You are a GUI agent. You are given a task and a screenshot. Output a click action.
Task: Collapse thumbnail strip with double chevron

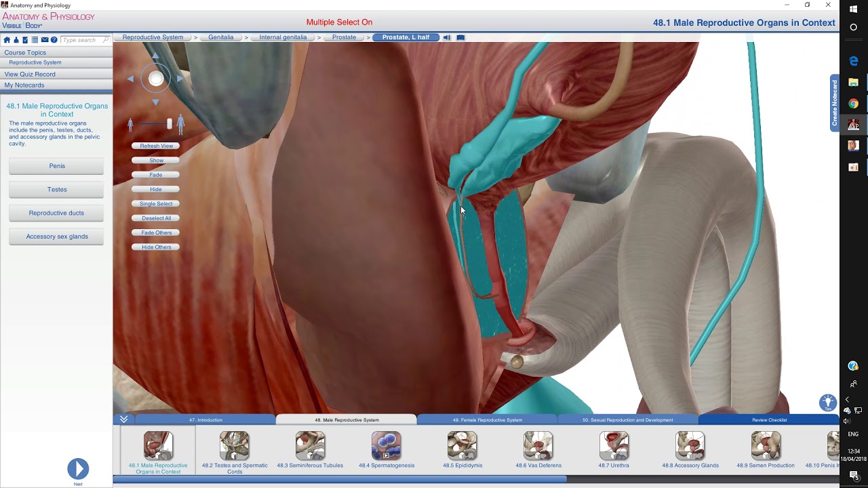coord(123,420)
